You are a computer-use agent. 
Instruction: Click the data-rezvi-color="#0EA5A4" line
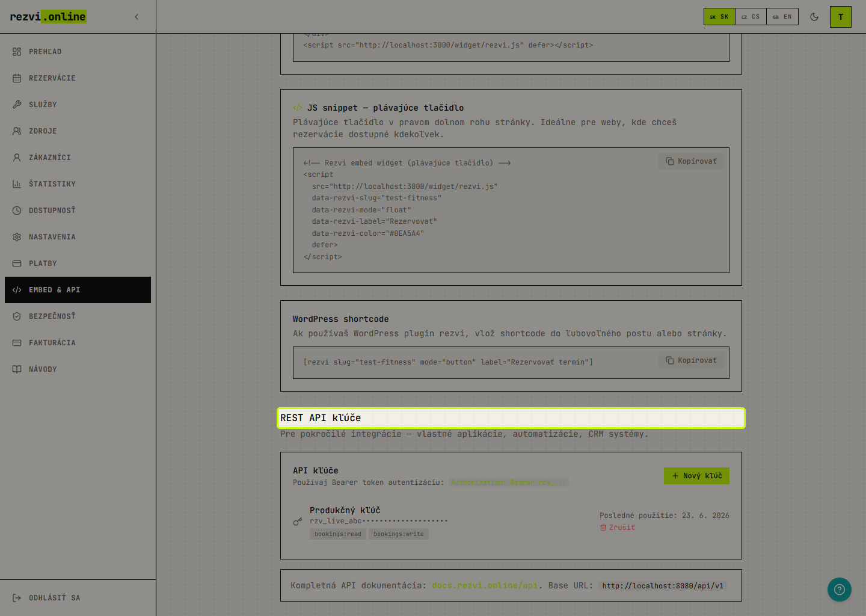[368, 233]
